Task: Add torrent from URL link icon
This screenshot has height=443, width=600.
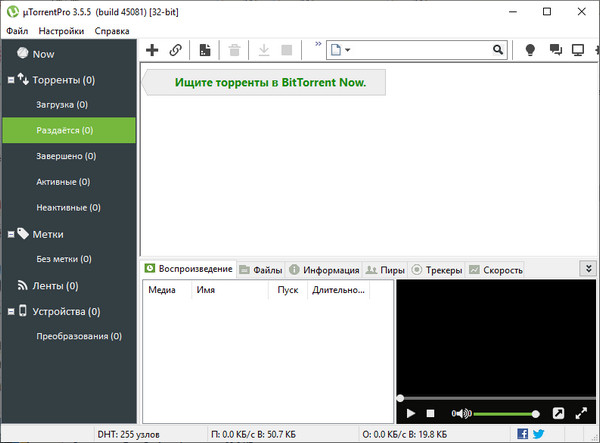Action: 176,50
